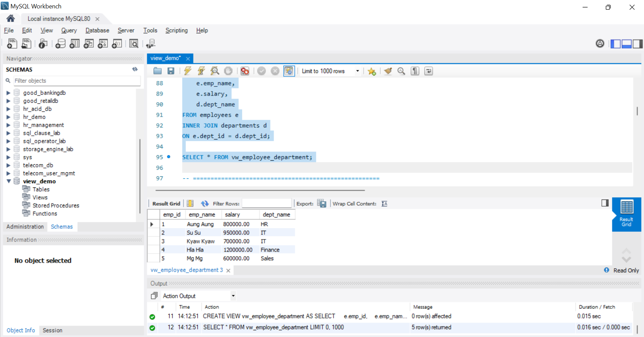This screenshot has height=337, width=644.
Task: Toggle autocommit mode icon
Action: coord(289,71)
